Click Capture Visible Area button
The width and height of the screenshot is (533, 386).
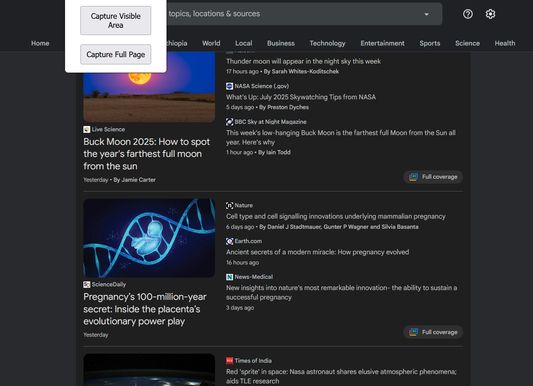[x=116, y=20]
